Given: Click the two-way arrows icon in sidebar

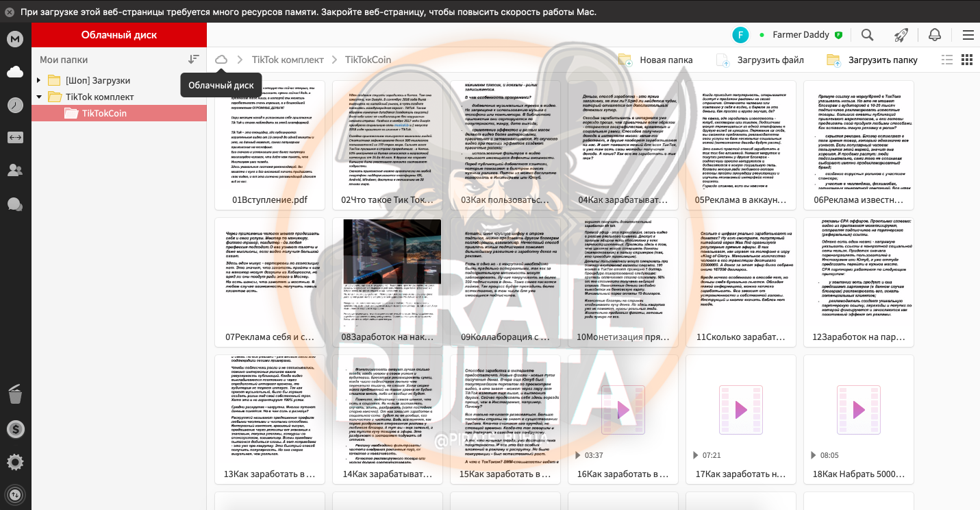Looking at the screenshot, I should [x=15, y=138].
